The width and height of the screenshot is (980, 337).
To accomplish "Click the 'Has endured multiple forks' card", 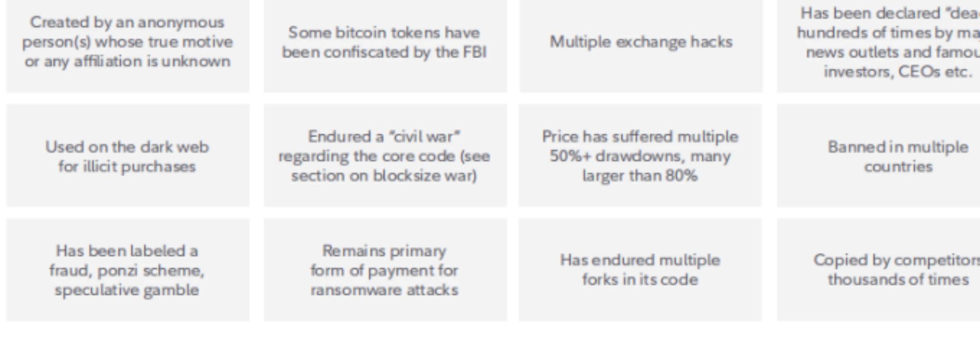I will click(x=640, y=269).
